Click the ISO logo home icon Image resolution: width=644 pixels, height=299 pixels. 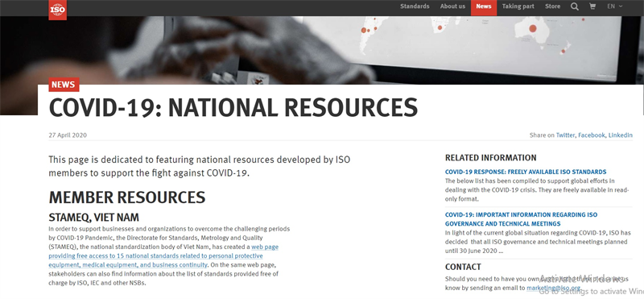[x=57, y=10]
